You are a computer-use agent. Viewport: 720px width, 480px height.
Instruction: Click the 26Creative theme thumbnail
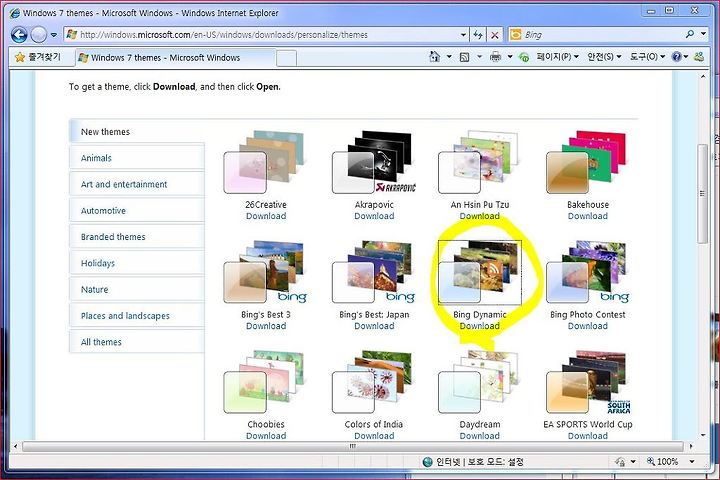(264, 163)
